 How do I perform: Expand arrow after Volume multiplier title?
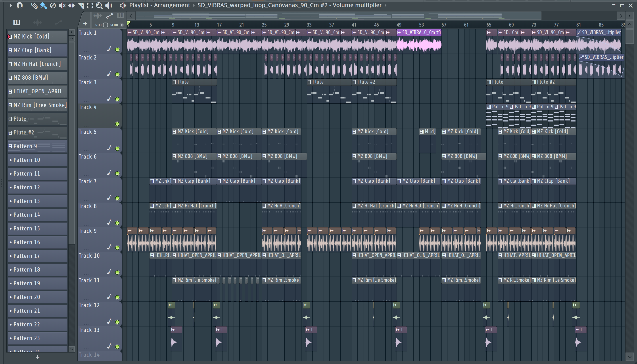tap(385, 6)
